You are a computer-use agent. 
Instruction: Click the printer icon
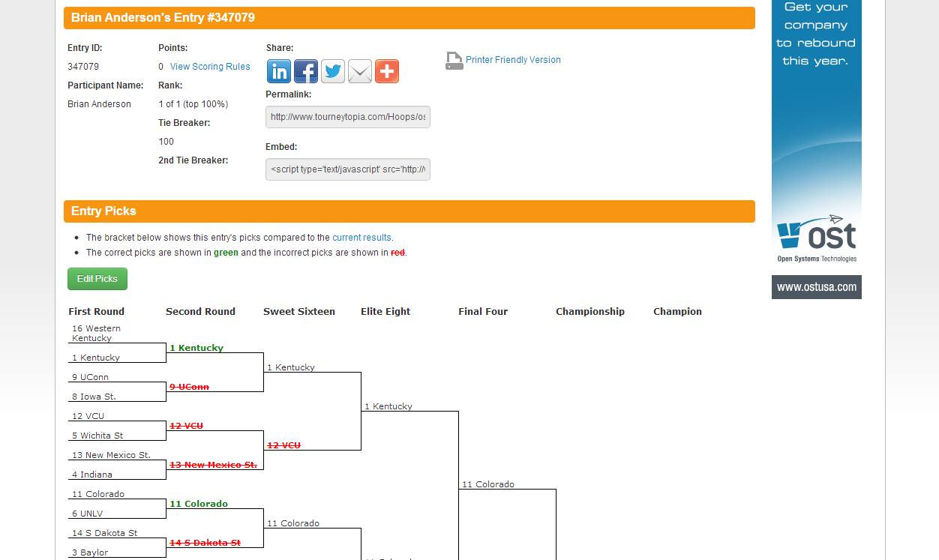[454, 61]
